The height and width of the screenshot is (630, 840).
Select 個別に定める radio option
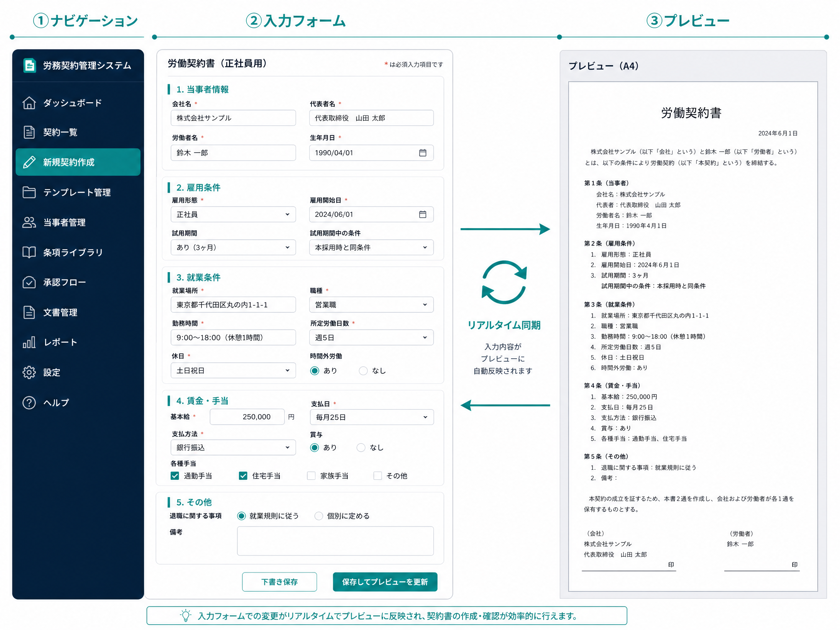[318, 516]
